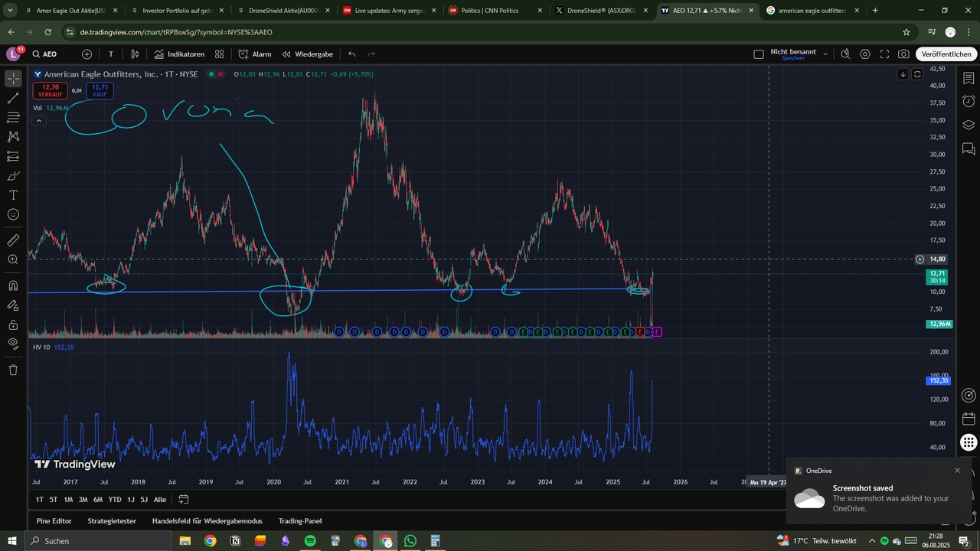
Task: Toggle the auto-fit chart scale button
Action: pos(917,74)
